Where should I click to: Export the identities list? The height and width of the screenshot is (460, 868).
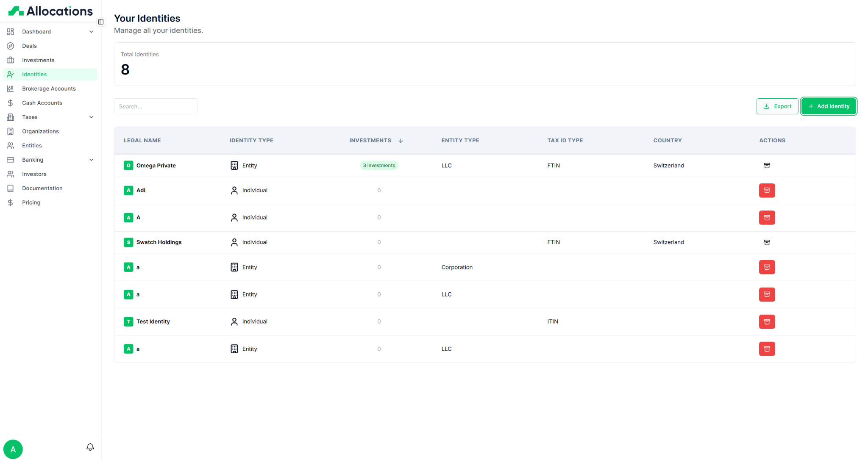click(777, 106)
